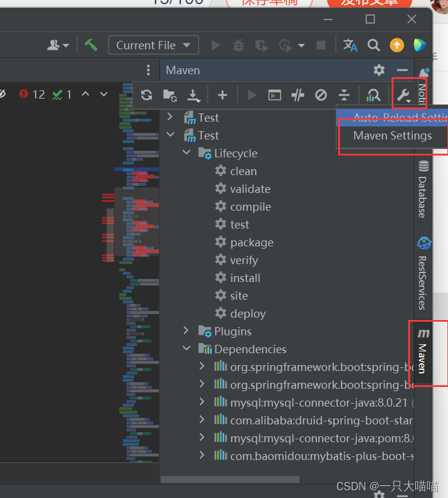448x498 pixels.
Task: Execute Maven goal icon
Action: pyautogui.click(x=275, y=96)
